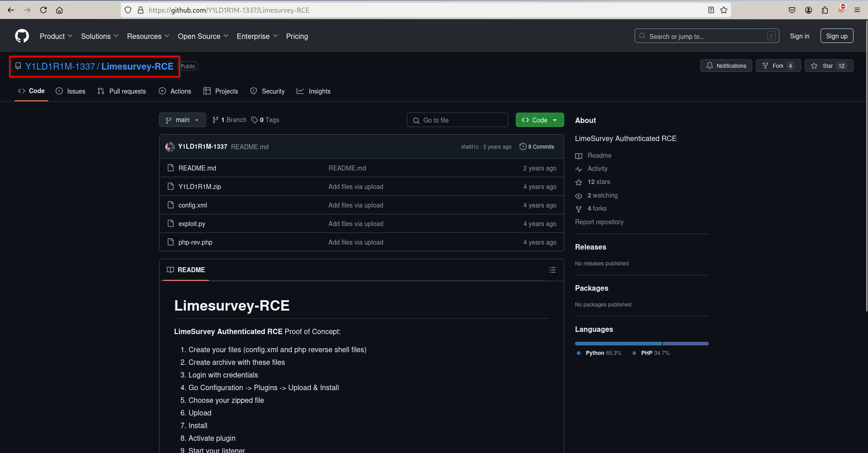Viewport: 868px width, 453px height.
Task: Click the browser home icon
Action: (60, 10)
